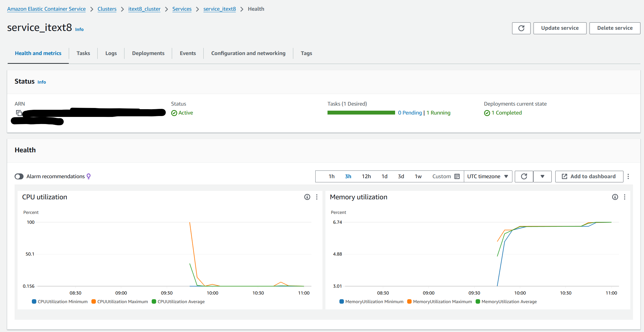
Task: Click the service refresh icon button
Action: [x=521, y=28]
